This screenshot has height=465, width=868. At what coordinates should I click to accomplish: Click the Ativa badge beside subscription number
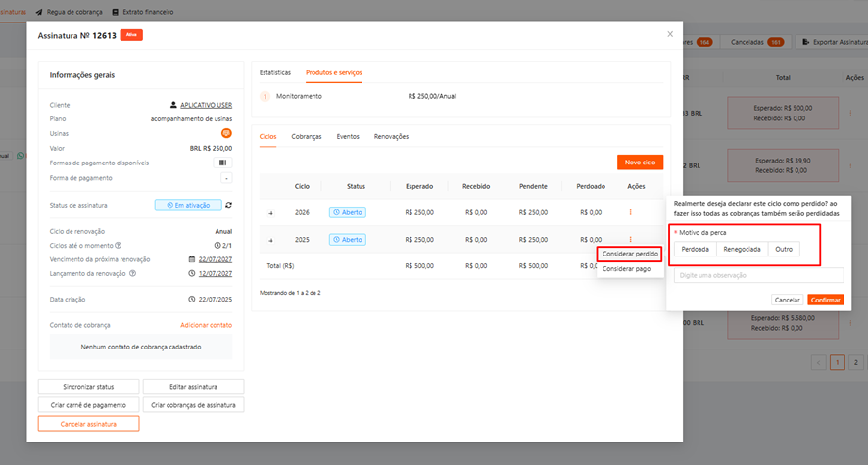[131, 35]
